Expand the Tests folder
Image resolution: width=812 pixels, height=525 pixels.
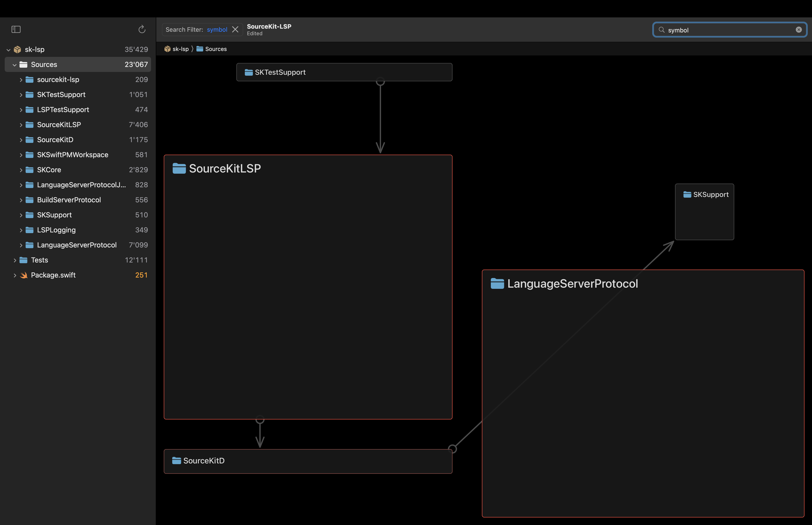point(15,260)
